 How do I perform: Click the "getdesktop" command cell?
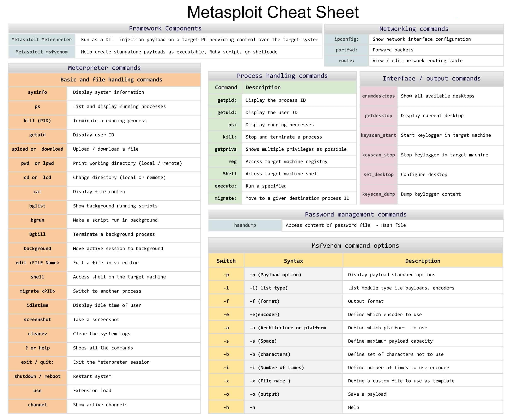[379, 116]
